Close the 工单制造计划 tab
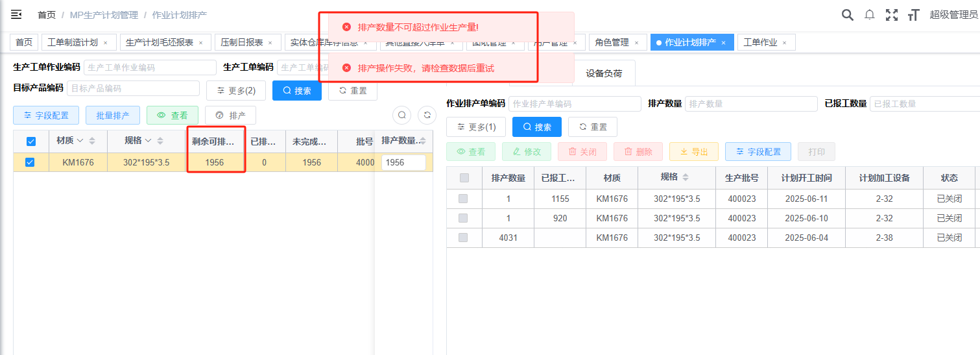Image resolution: width=980 pixels, height=355 pixels. point(106,43)
